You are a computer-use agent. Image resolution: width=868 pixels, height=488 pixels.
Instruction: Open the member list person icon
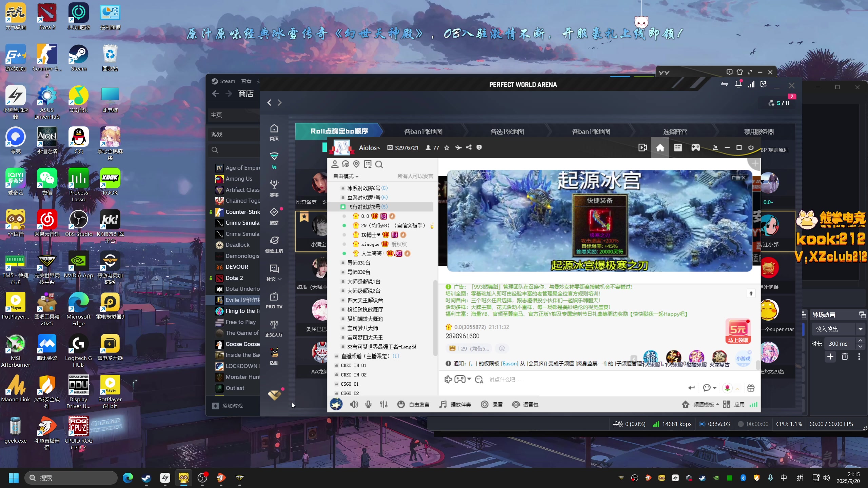click(335, 164)
